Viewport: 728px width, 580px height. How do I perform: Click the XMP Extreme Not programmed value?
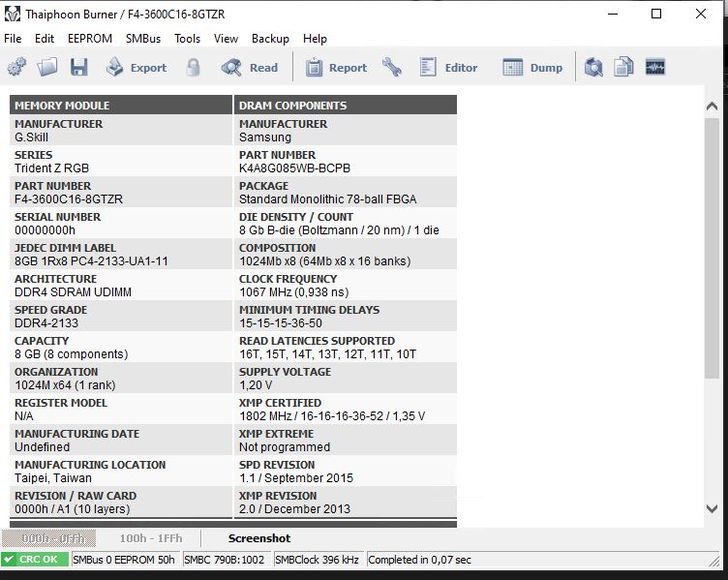coord(285,447)
